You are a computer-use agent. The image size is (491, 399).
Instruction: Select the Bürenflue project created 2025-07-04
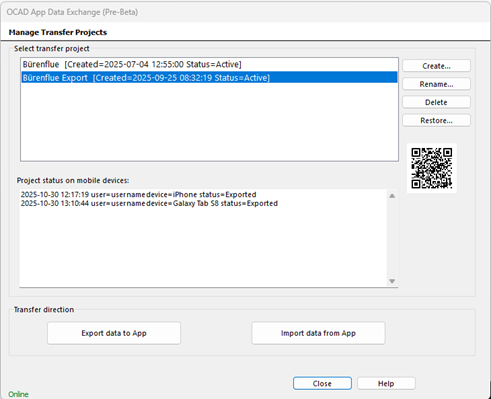[209, 64]
